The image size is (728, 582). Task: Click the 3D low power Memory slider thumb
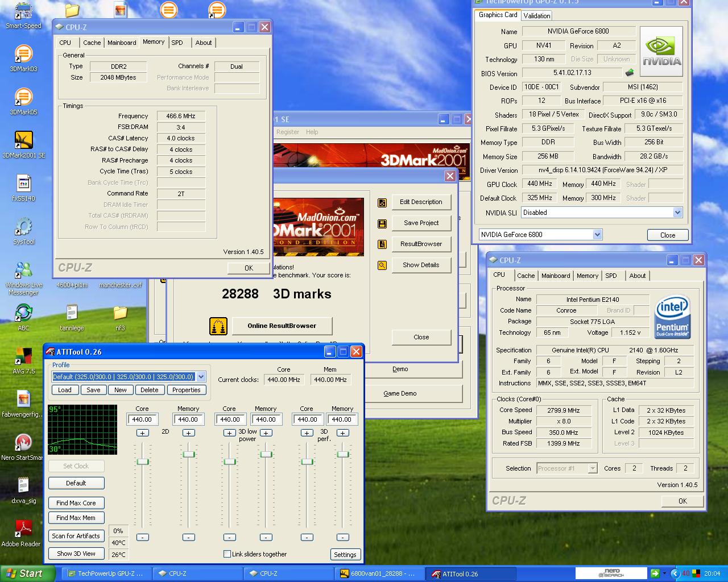coord(266,454)
